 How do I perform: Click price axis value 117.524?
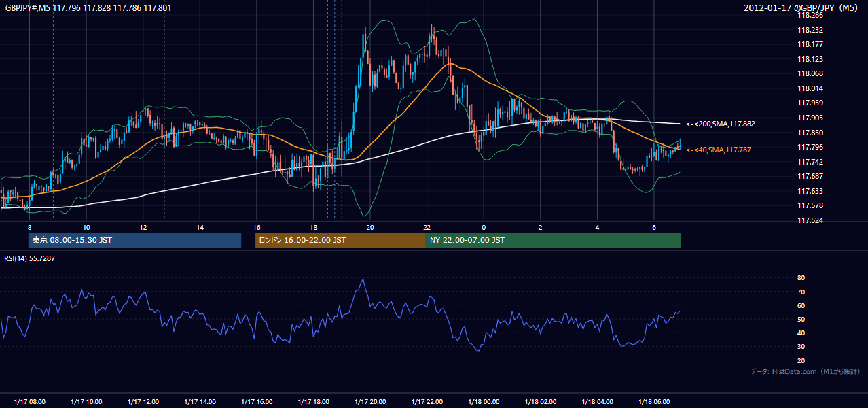(x=810, y=220)
